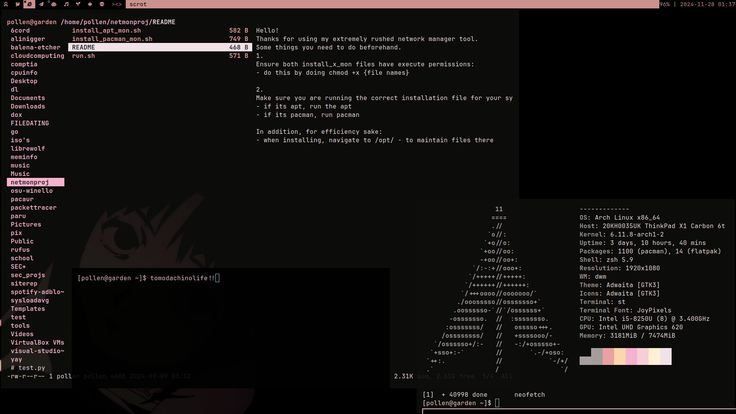Open the osu-winello directory
The height and width of the screenshot is (414, 736).
[31, 191]
